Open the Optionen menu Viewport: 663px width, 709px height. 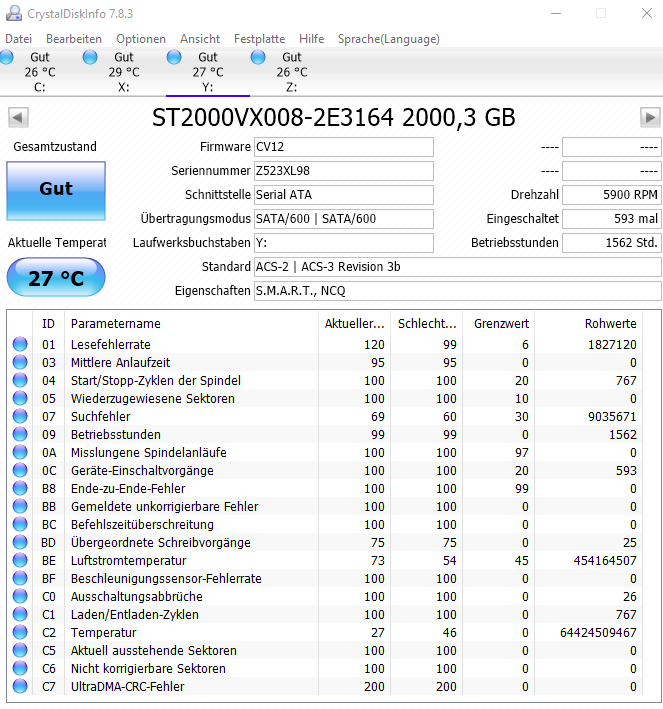[141, 39]
